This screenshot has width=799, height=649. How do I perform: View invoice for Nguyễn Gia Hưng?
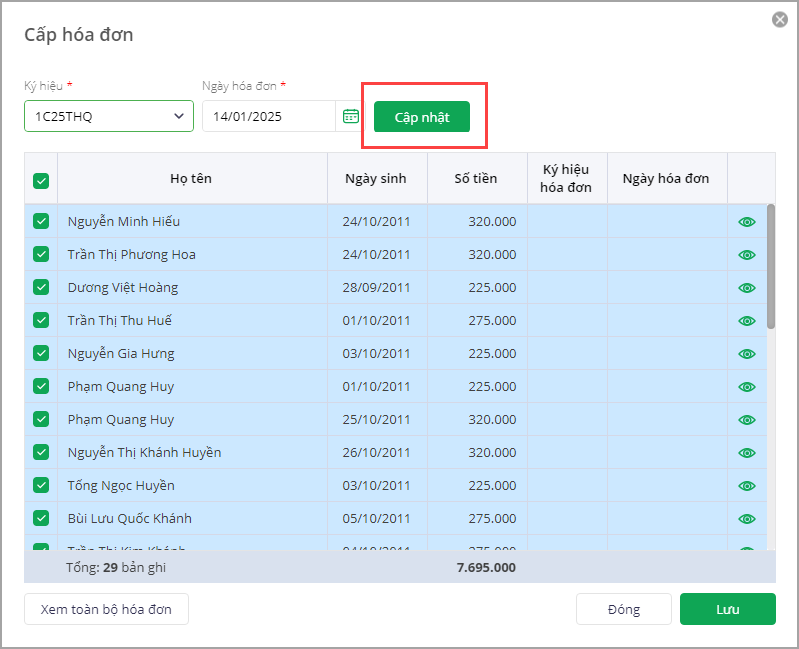pos(746,354)
